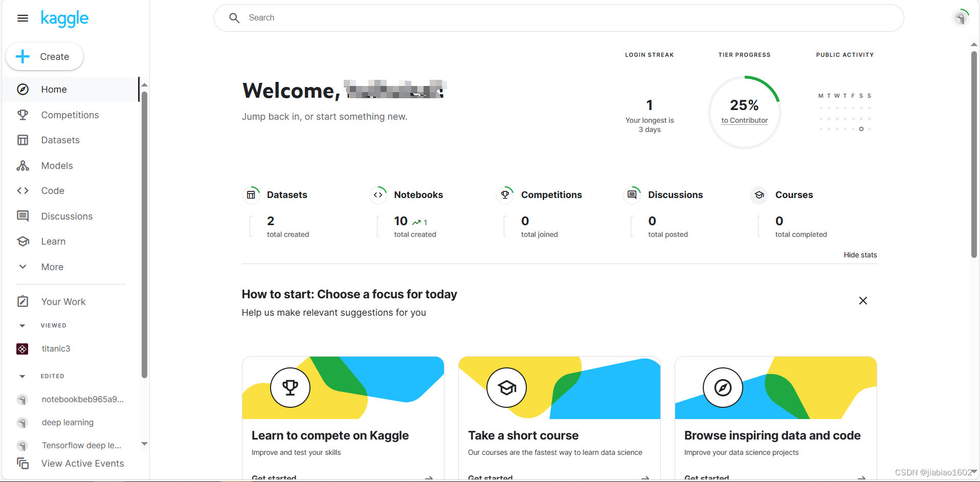Open Learn to compete on Kaggle card
The image size is (980, 482).
pos(343,418)
